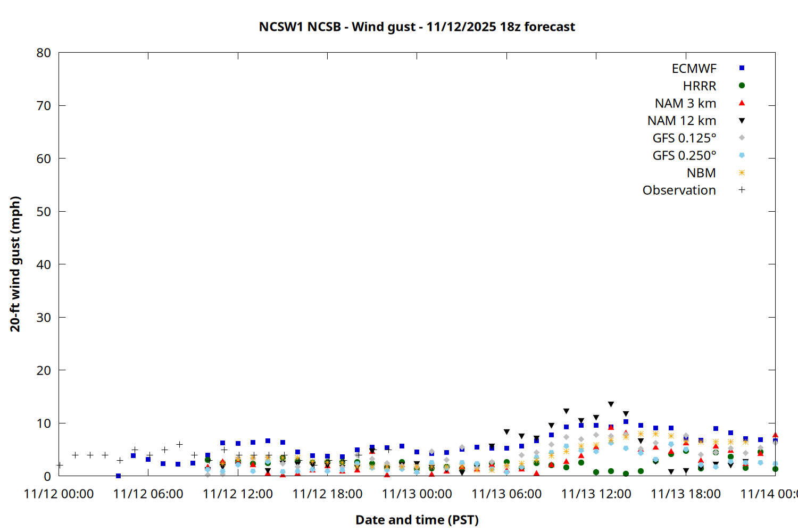Click the orange asterisk NBM legend marker
This screenshot has width=798, height=532.
pos(742,173)
